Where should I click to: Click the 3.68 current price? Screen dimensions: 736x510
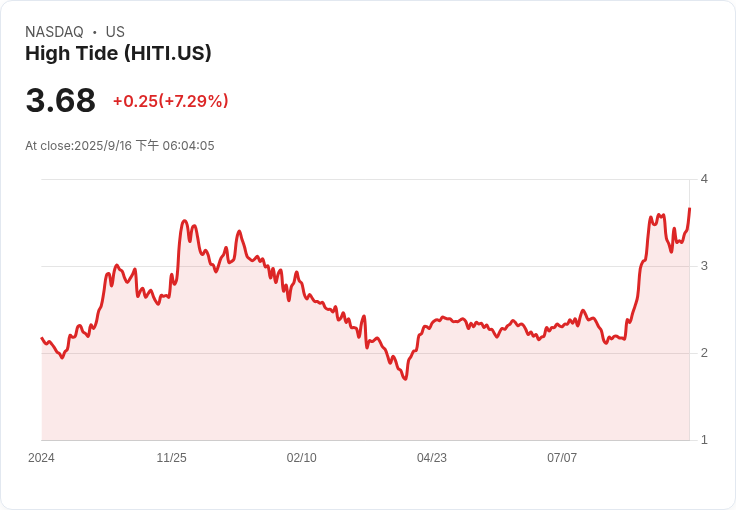(61, 100)
